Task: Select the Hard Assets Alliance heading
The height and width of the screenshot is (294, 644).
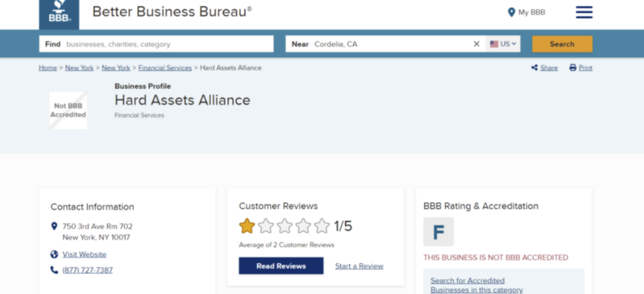Action: (182, 100)
